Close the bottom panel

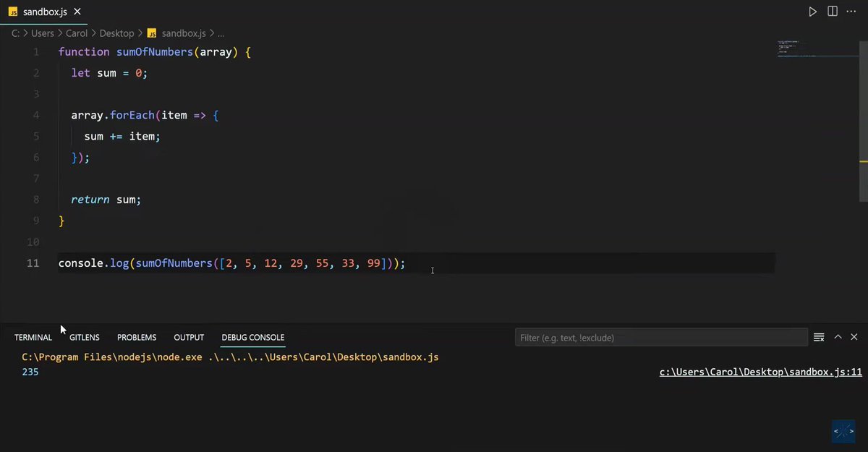pyautogui.click(x=854, y=337)
